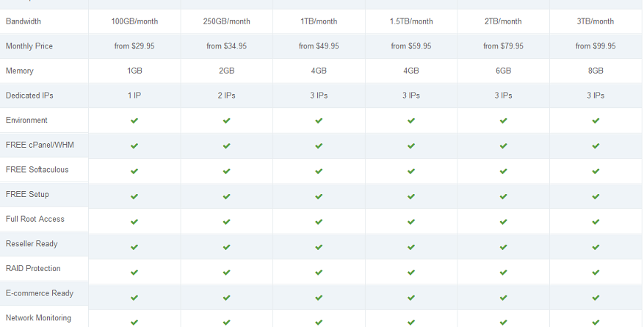This screenshot has width=644, height=327.
Task: Click Environment checkmark in the 3TB/month column
Action: [596, 121]
